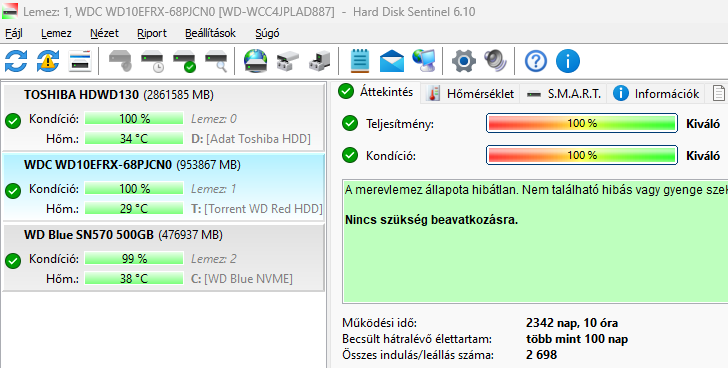Viewport: 728px width, 368px height.
Task: Click the Kiváló rating next to Teljesítmény
Action: pos(703,123)
